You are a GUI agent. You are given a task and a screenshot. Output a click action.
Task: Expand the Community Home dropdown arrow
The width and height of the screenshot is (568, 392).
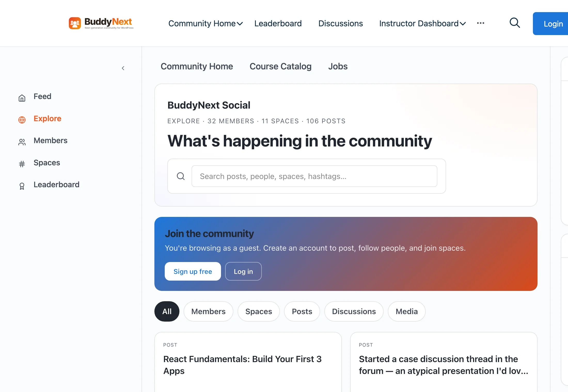[x=240, y=24]
